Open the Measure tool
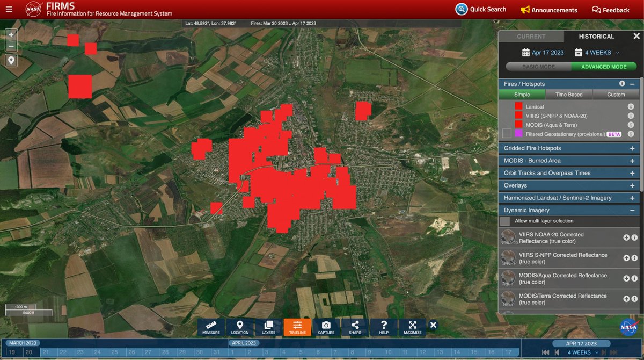 point(211,327)
